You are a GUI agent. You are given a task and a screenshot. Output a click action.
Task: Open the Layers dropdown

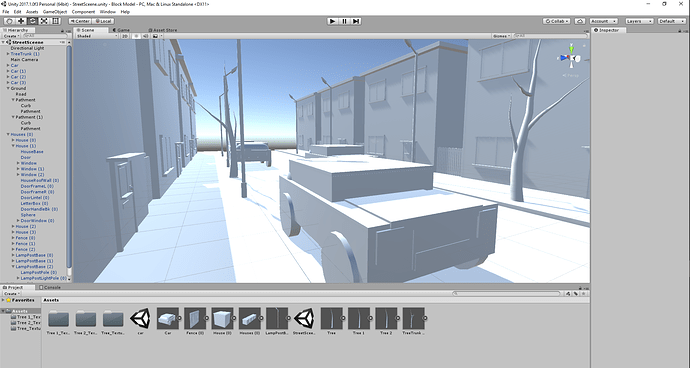(639, 21)
